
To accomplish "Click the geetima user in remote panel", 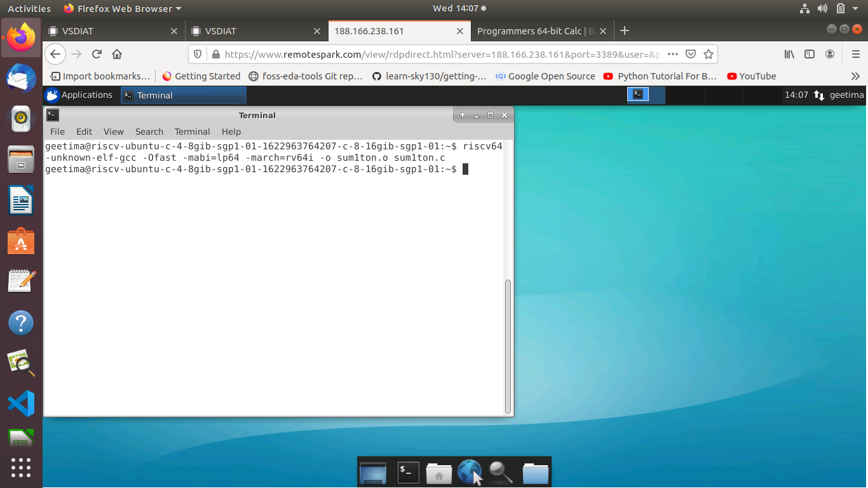I will click(x=846, y=95).
